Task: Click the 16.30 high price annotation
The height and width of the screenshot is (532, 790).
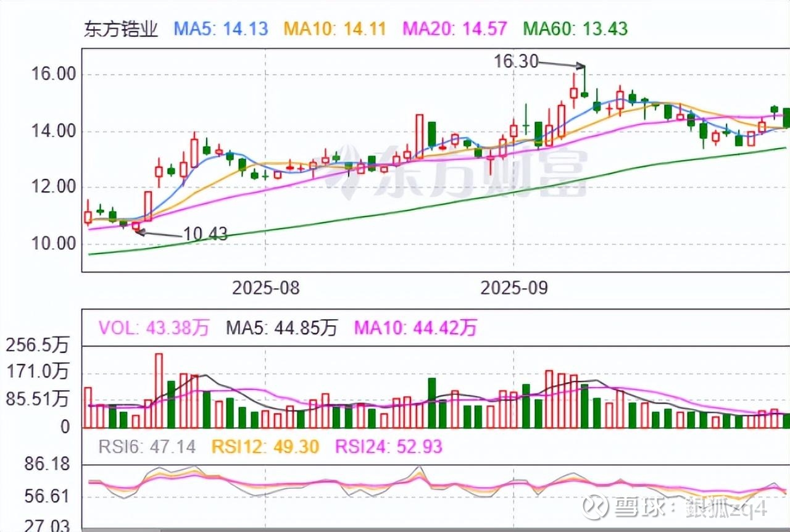Action: point(517,61)
